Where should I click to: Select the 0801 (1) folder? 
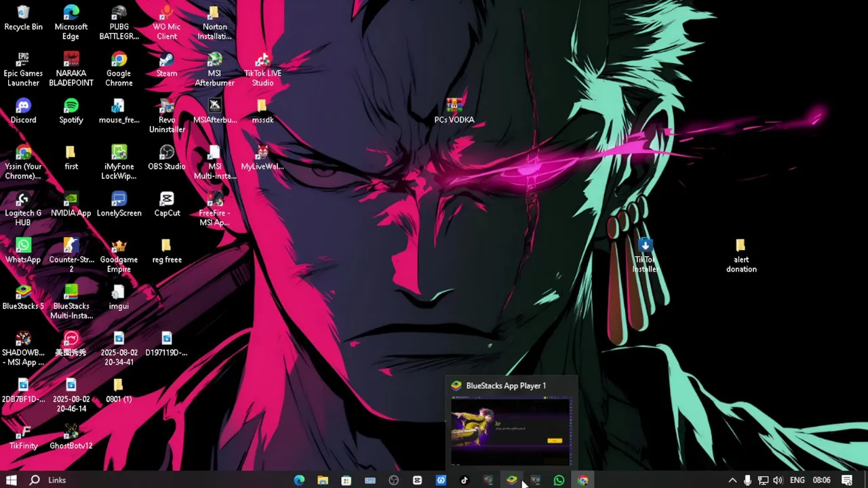(119, 391)
